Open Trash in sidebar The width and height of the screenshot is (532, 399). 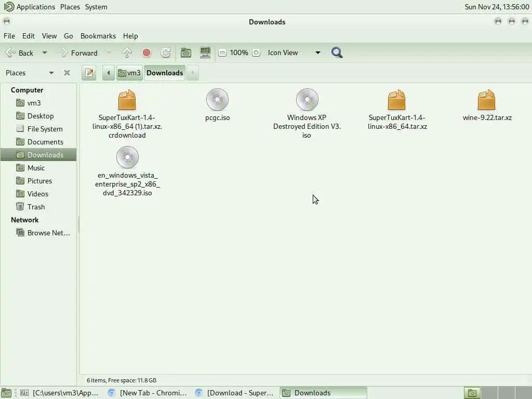pos(38,207)
